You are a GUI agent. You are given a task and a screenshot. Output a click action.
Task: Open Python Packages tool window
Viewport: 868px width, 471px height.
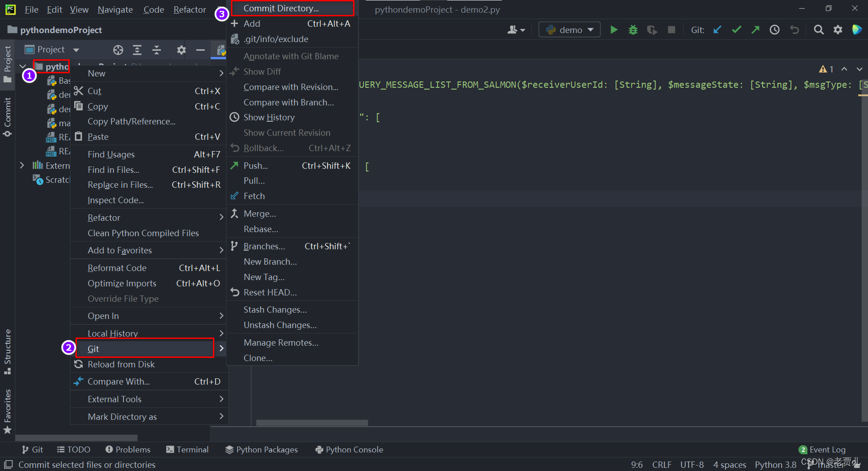[x=262, y=449]
